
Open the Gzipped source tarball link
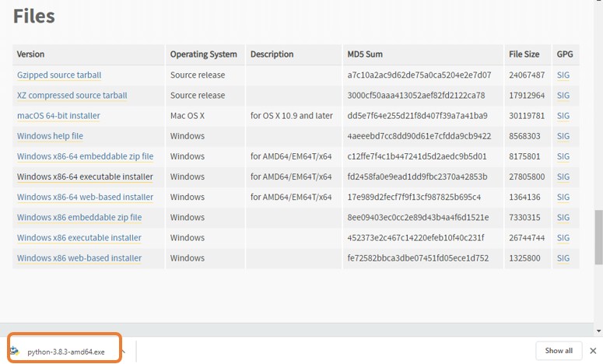[x=59, y=75]
